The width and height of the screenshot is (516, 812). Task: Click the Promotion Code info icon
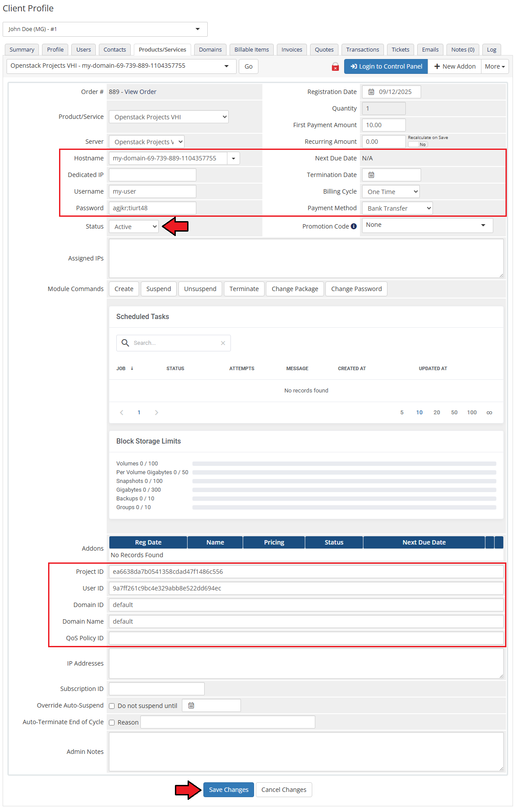(354, 226)
